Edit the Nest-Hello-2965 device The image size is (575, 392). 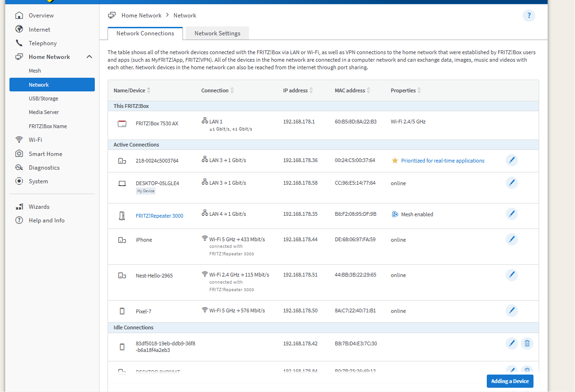pyautogui.click(x=511, y=275)
